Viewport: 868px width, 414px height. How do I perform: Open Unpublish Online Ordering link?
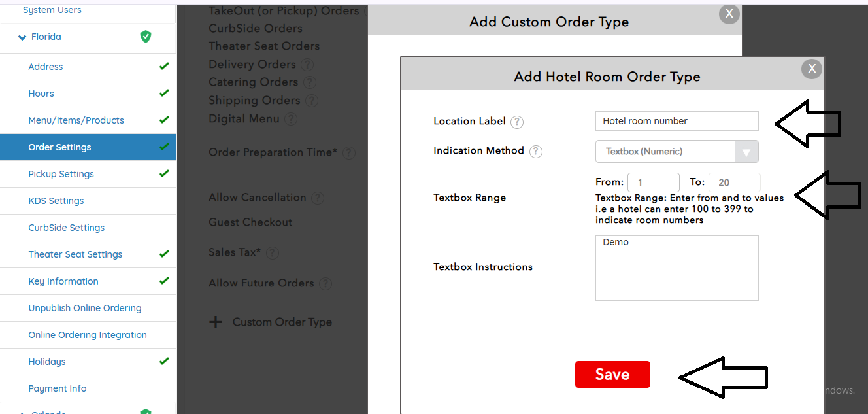tap(85, 308)
